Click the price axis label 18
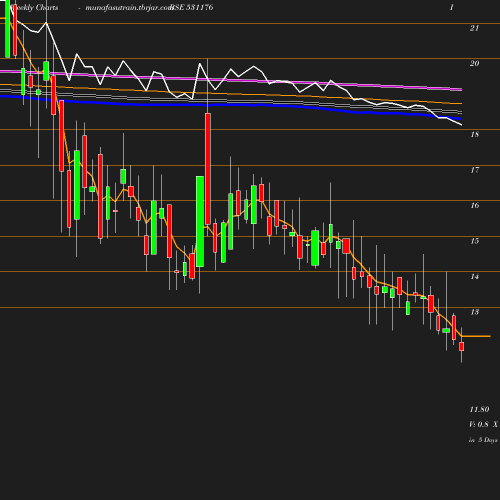Viewport: 500px width, 500px height. 474,134
